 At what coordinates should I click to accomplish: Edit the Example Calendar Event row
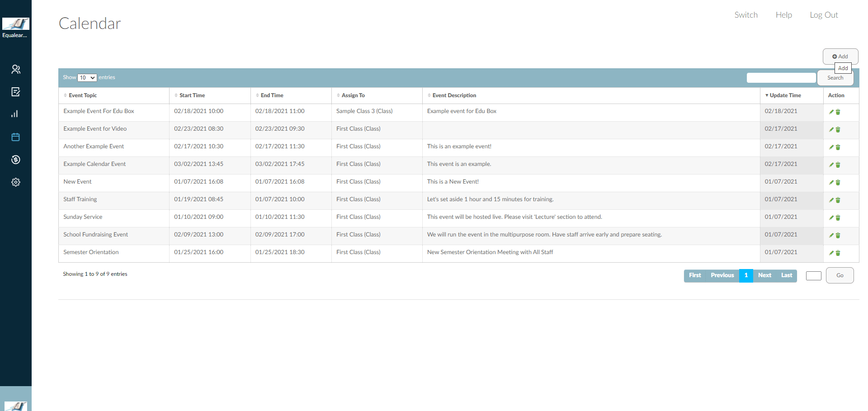click(x=831, y=165)
